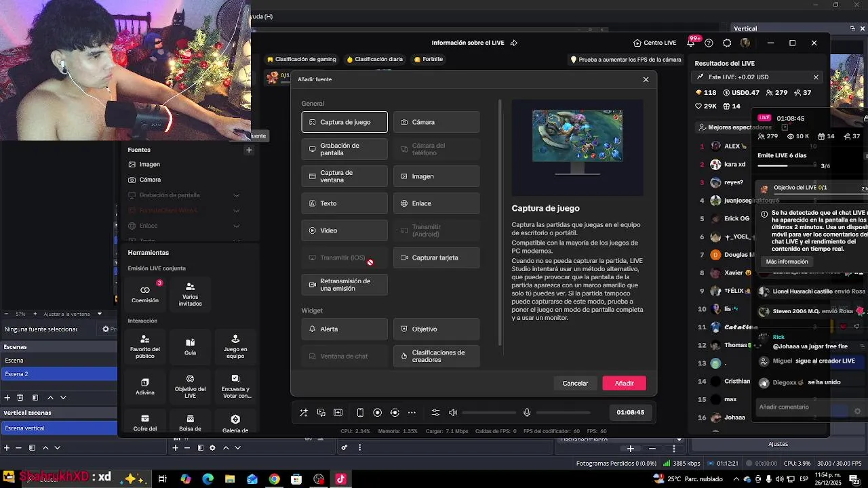
Task: Open Coemisión tool
Action: pos(145,293)
